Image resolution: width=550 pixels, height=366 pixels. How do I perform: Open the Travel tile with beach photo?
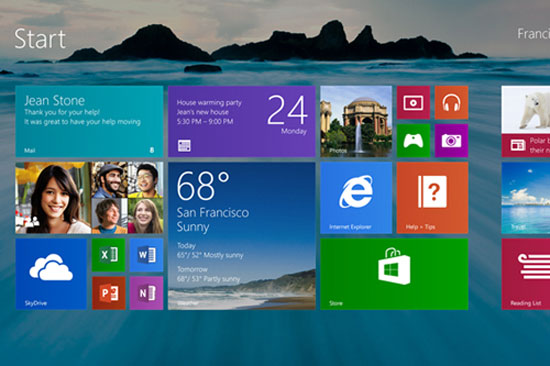tap(526, 198)
